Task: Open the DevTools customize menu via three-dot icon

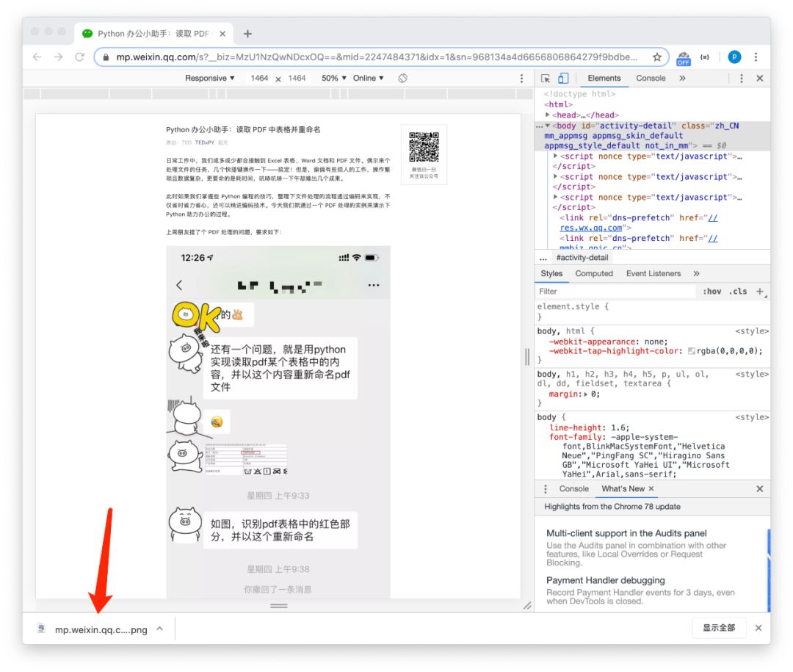Action: tap(743, 78)
